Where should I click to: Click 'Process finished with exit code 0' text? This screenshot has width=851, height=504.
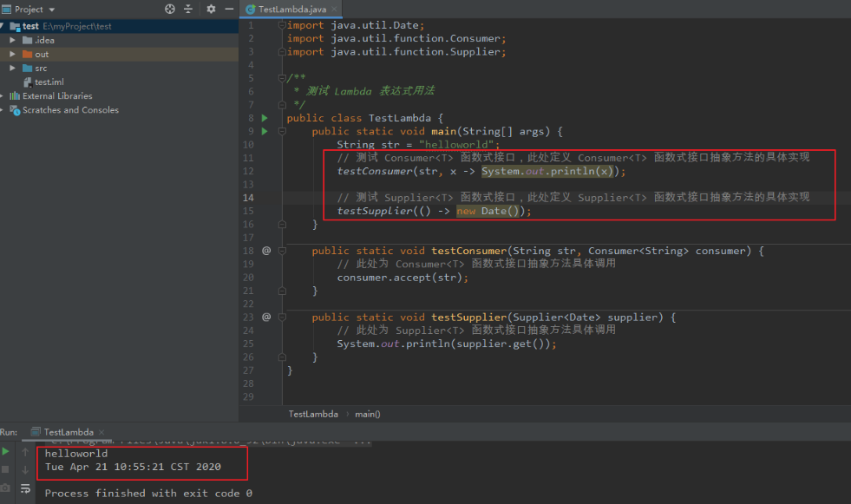click(x=148, y=493)
